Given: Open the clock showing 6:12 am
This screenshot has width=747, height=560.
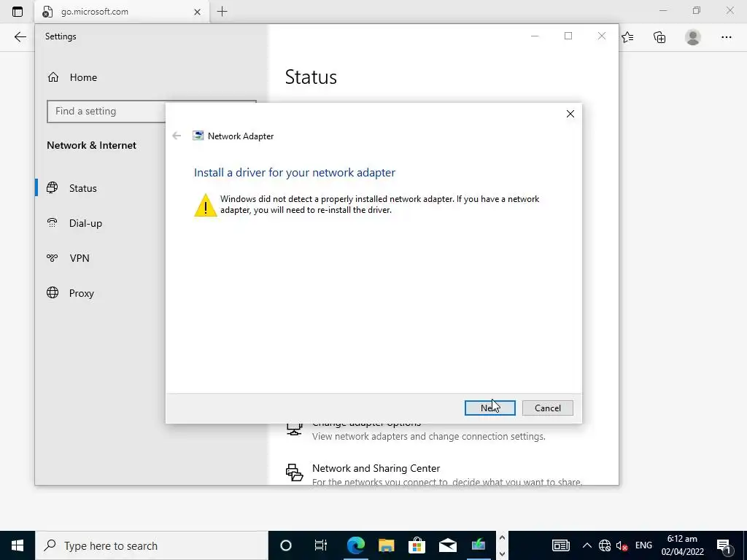Looking at the screenshot, I should pyautogui.click(x=682, y=545).
